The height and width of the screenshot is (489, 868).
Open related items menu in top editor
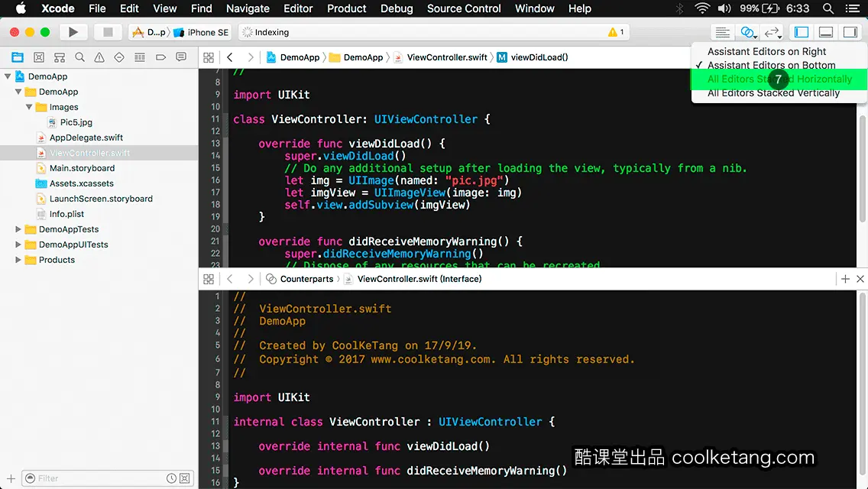click(209, 57)
